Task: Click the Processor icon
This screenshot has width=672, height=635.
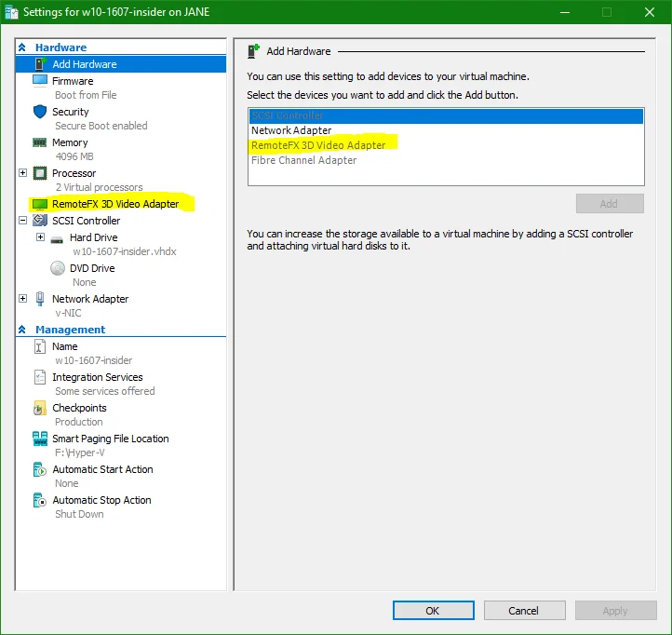Action: (40, 173)
